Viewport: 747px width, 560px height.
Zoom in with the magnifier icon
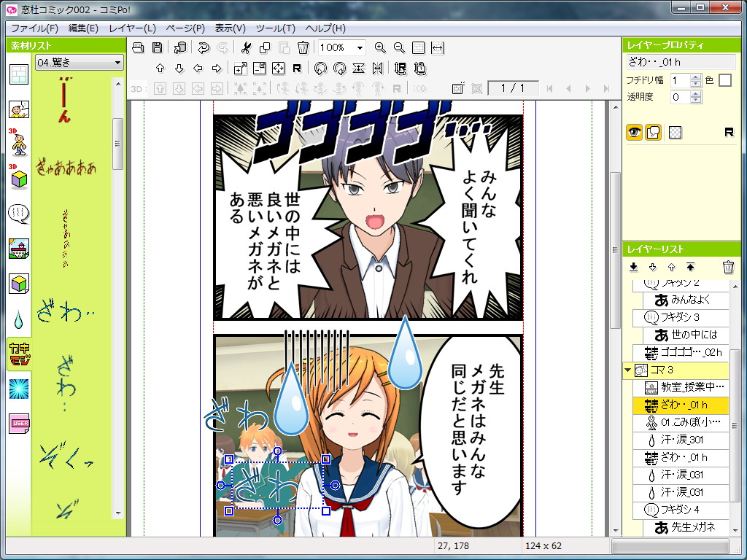pos(380,48)
